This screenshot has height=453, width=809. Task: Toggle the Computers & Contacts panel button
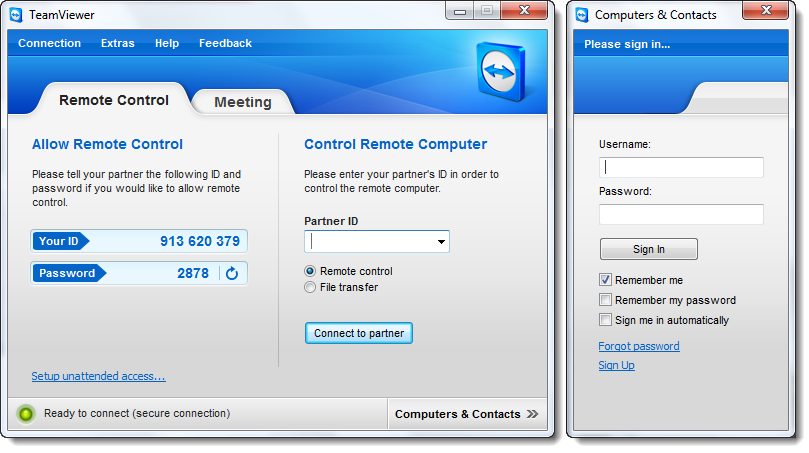pos(467,414)
